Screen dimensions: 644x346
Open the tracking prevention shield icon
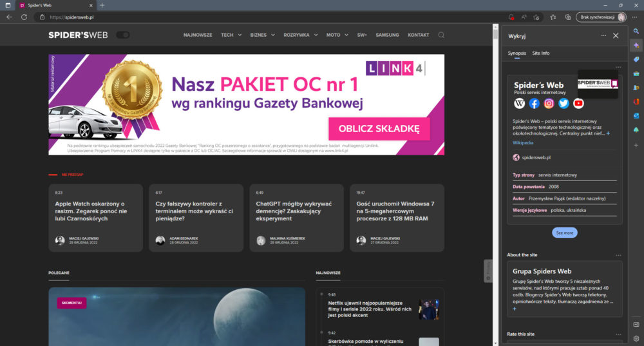tap(511, 17)
